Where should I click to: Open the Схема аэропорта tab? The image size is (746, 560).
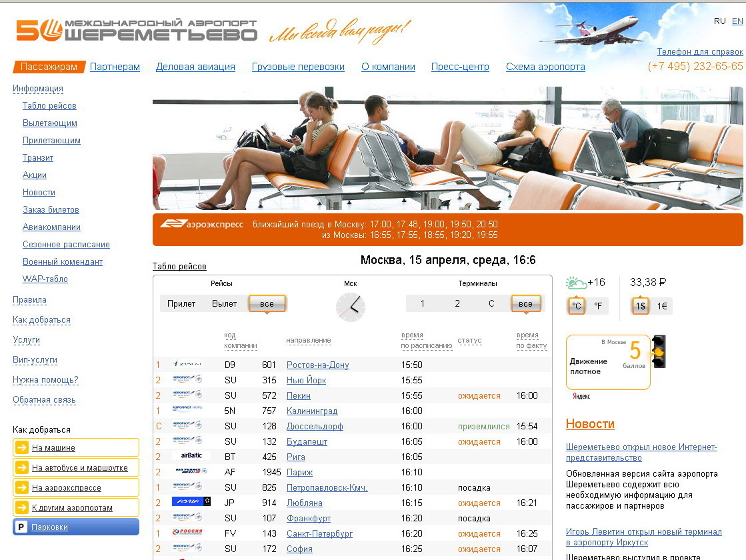(545, 67)
